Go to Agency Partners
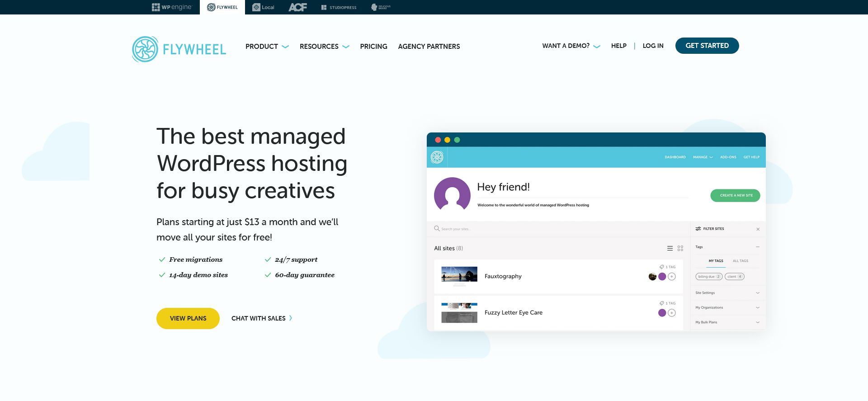This screenshot has height=401, width=868. pyautogui.click(x=429, y=47)
